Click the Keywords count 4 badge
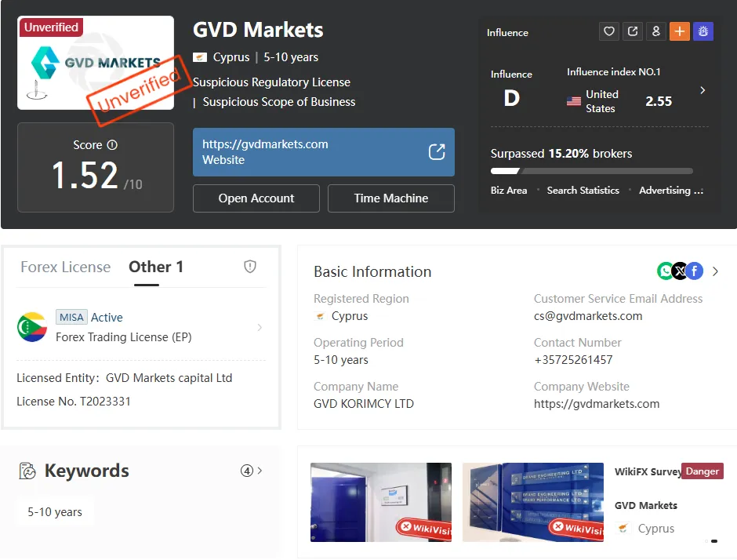This screenshot has width=737, height=560. 247,471
